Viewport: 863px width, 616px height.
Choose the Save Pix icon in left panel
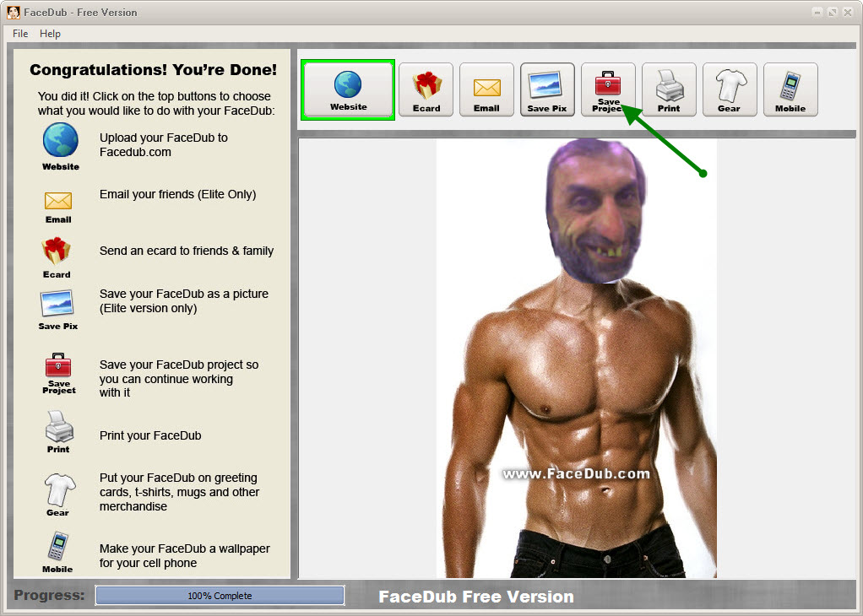pos(57,304)
